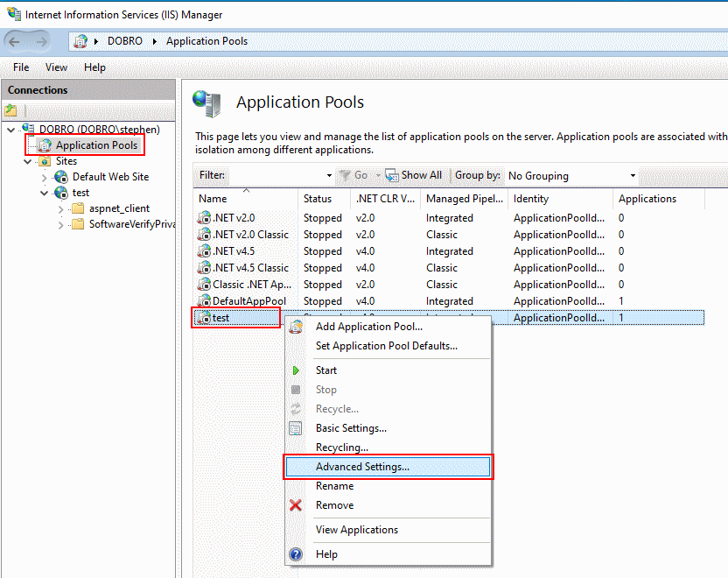
Task: Click the .NET v4.5 Classic pool icon
Action: pos(204,268)
